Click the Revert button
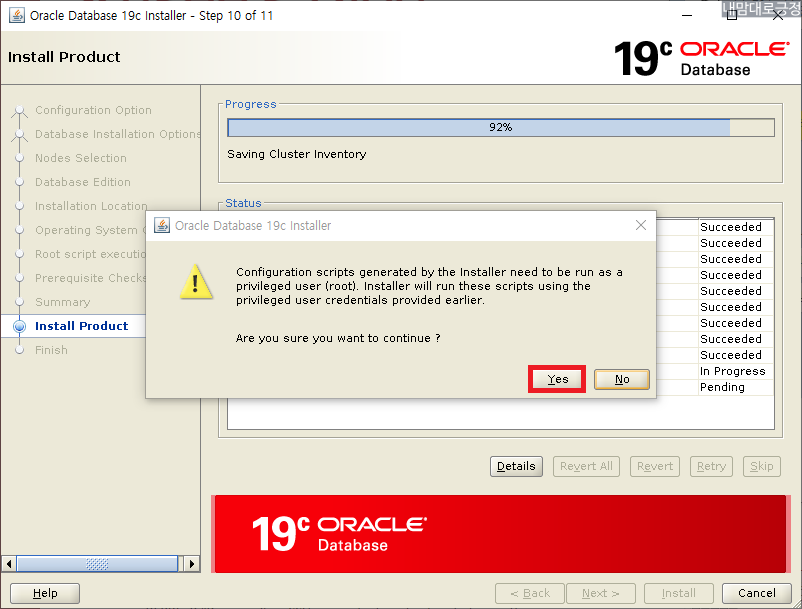The width and height of the screenshot is (802, 609). point(655,466)
